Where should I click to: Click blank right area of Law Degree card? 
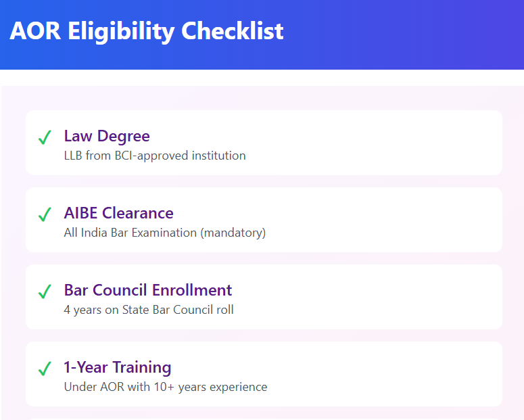[406, 143]
